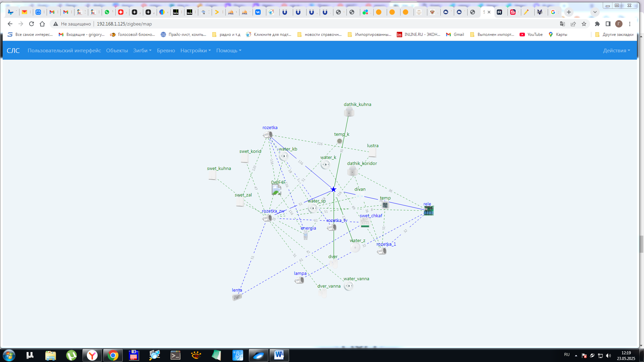
Task: Open the Windows Start menu orb
Action: click(9, 355)
